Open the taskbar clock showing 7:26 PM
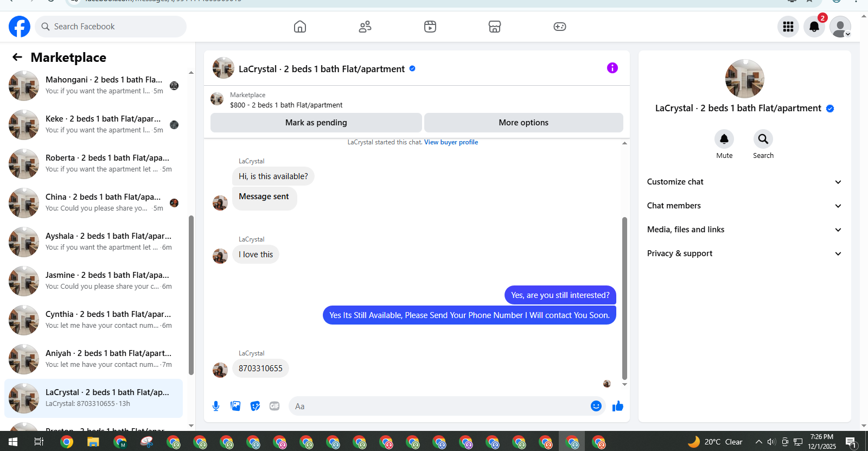868x451 pixels. pos(822,442)
